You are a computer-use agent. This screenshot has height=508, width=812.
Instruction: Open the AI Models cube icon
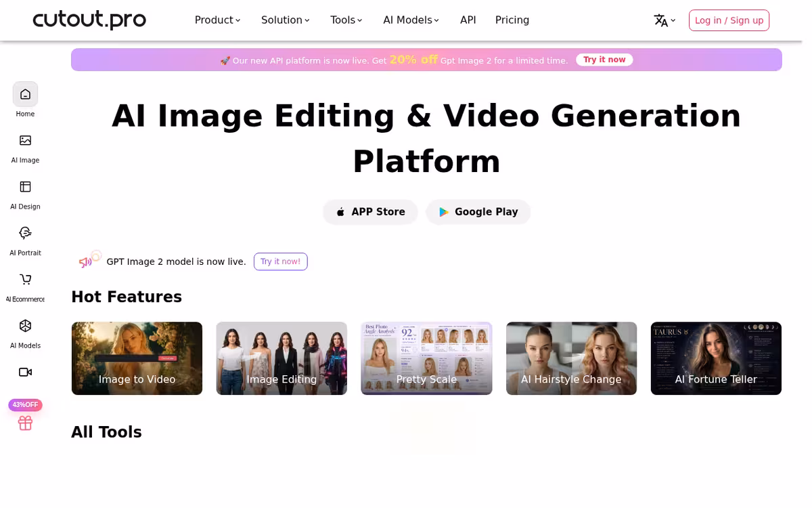coord(25,326)
